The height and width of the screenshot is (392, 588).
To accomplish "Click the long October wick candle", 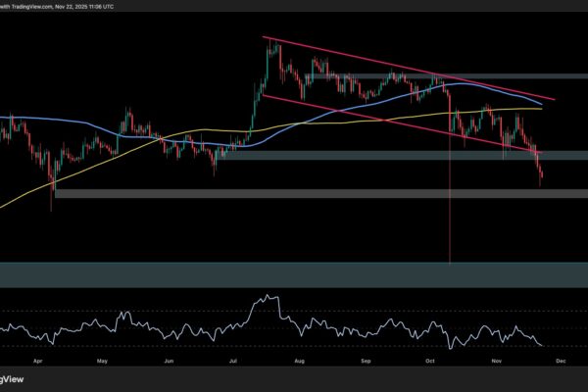I will click(x=450, y=196).
